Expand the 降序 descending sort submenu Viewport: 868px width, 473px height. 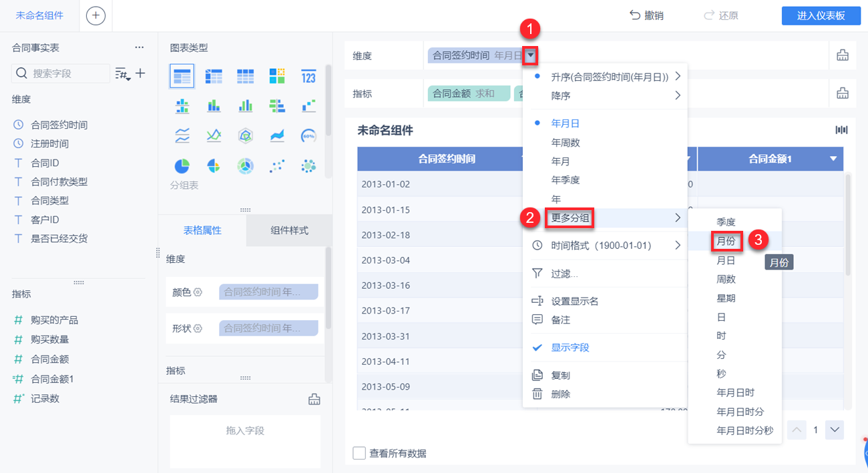tap(604, 96)
